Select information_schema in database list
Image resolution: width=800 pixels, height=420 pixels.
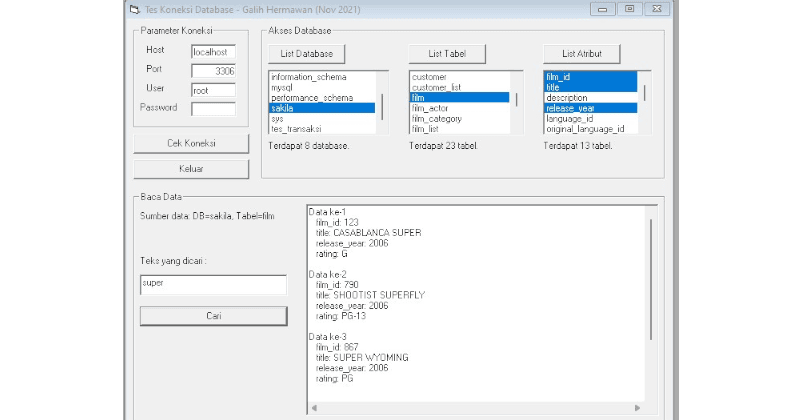322,77
